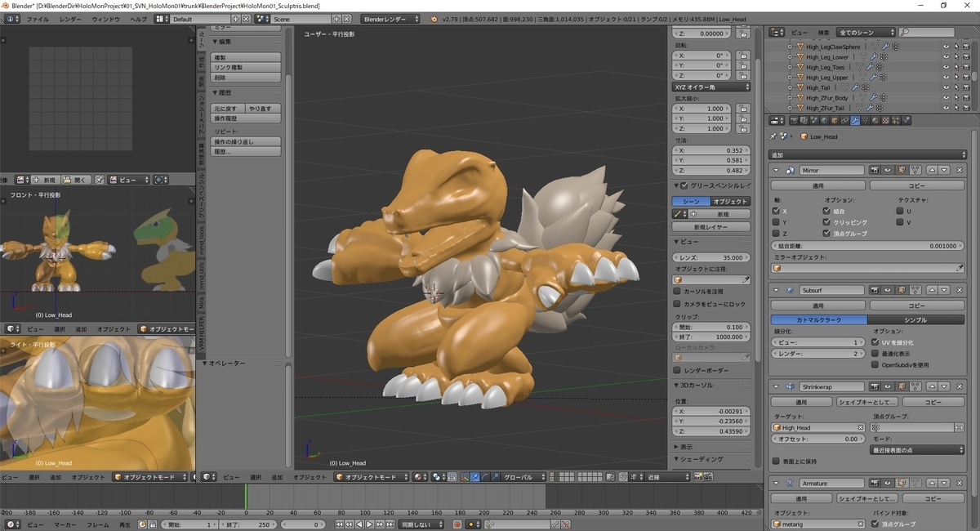Select the シンプル subdivision type
Screen dimensions: 980x531
[x=916, y=319]
